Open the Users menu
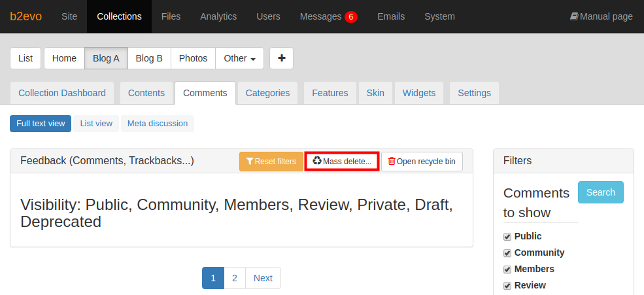This screenshot has width=644, height=295. point(268,16)
